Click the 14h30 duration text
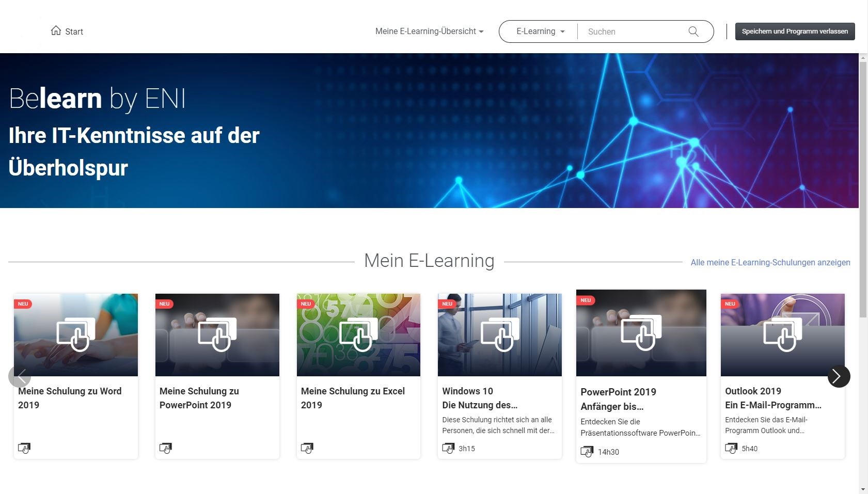 608,452
